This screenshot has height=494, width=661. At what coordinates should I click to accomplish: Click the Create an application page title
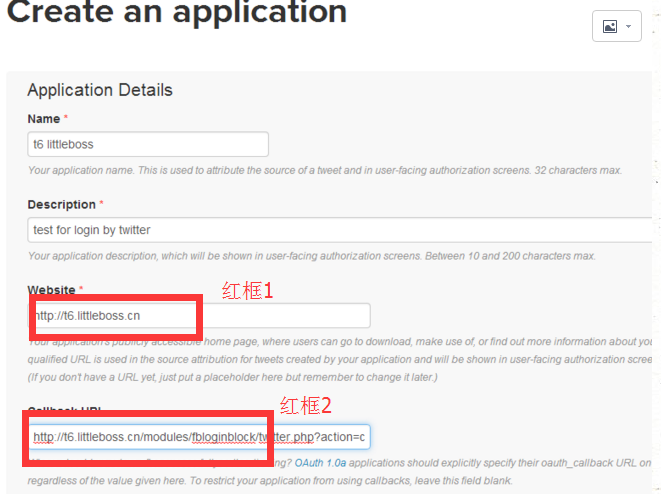(x=177, y=13)
